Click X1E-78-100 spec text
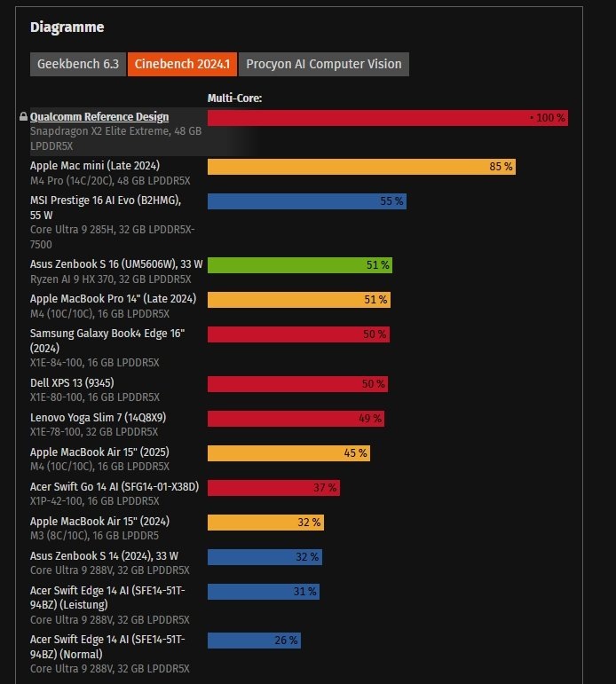The image size is (616, 684). click(94, 432)
